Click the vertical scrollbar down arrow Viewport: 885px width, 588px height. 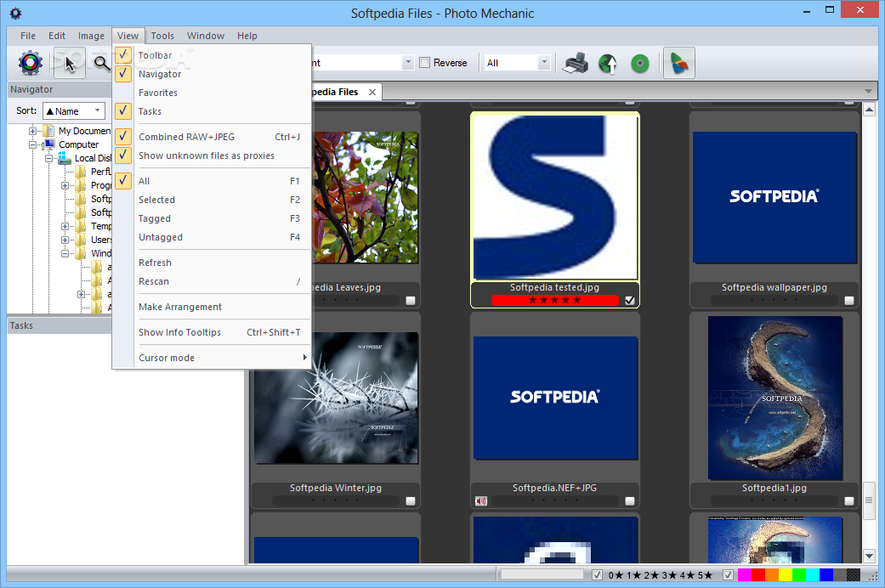pos(869,556)
